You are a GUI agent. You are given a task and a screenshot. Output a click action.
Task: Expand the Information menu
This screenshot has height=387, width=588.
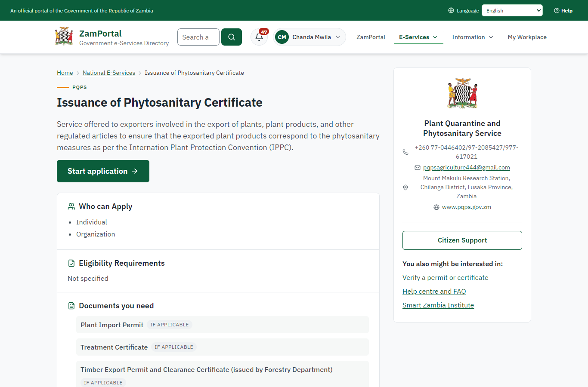[473, 37]
